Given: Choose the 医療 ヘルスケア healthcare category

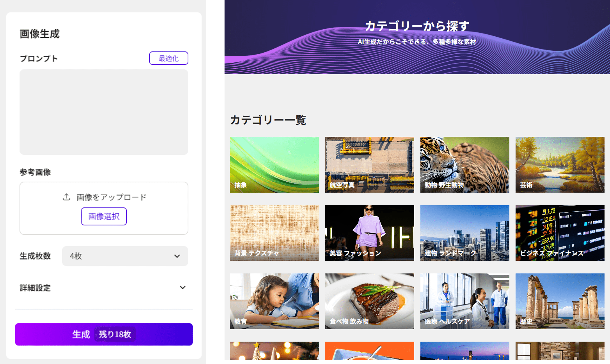Looking at the screenshot, I should pos(464,301).
